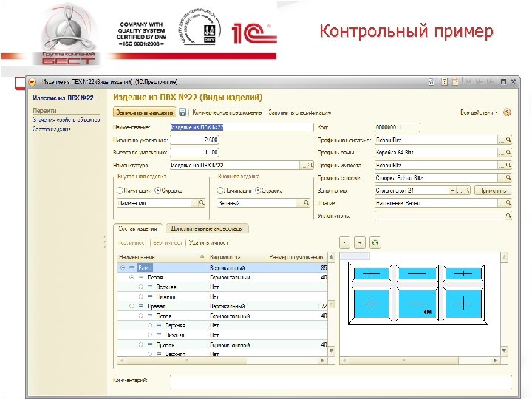The image size is (532, 399).
Task: Click the Код field
Action: (397, 127)
